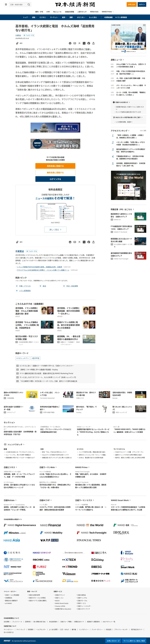Click the ログインする button
The width and height of the screenshot is (150, 644).
pos(55,179)
